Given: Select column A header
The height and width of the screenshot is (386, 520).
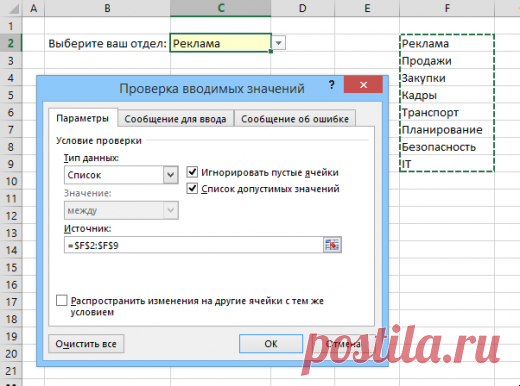Looking at the screenshot, I should (33, 8).
